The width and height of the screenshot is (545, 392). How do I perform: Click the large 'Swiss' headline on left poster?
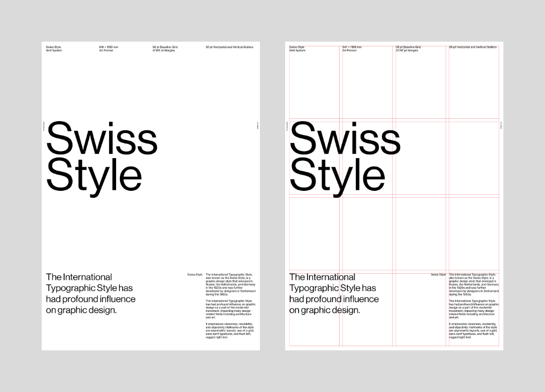102,138
